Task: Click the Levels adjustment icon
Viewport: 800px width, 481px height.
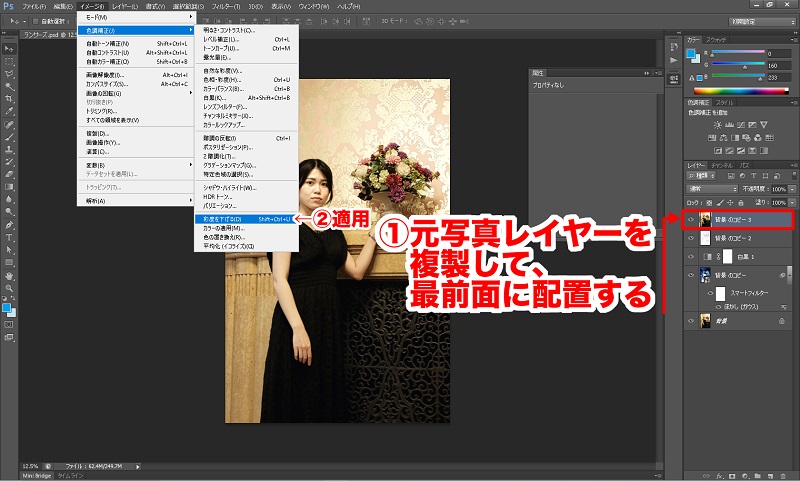Action: coord(729,125)
